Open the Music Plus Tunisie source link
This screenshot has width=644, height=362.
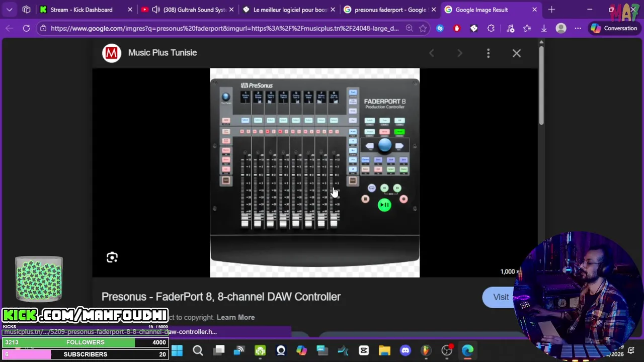tap(163, 52)
